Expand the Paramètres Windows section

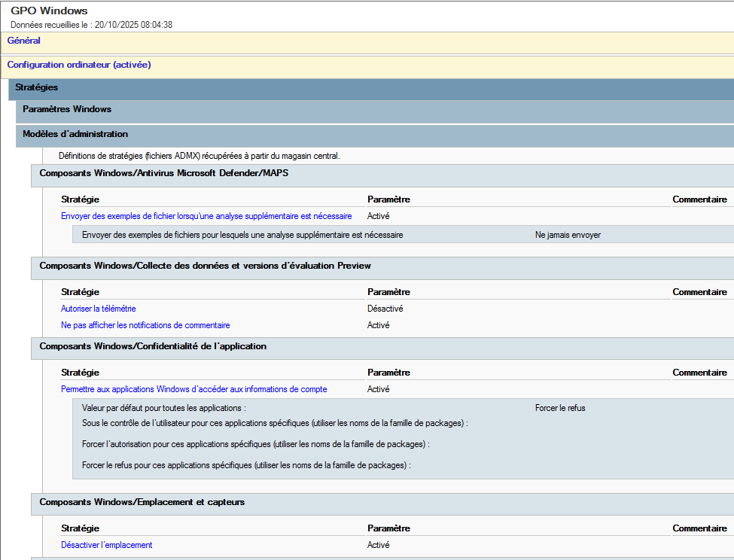(x=67, y=109)
